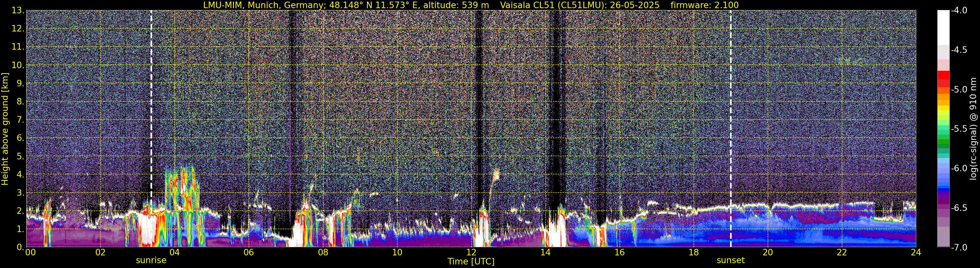980x268 pixels.
Task: Click the 'sunset' label below the axis
Action: (x=730, y=260)
